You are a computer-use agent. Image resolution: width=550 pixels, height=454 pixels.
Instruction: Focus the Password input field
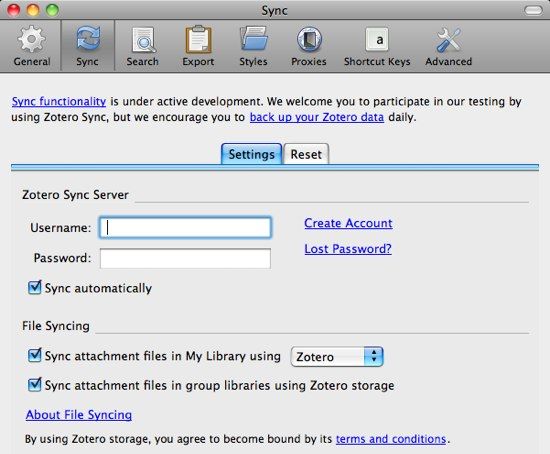pyautogui.click(x=185, y=258)
